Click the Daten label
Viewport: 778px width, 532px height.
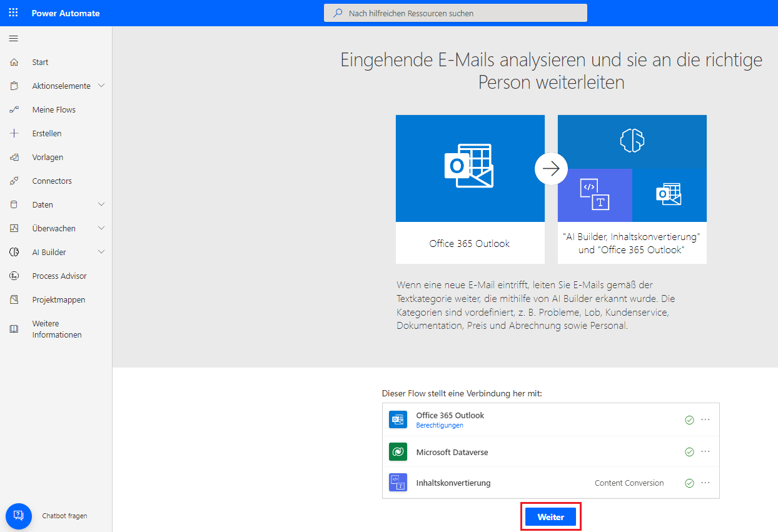(43, 205)
